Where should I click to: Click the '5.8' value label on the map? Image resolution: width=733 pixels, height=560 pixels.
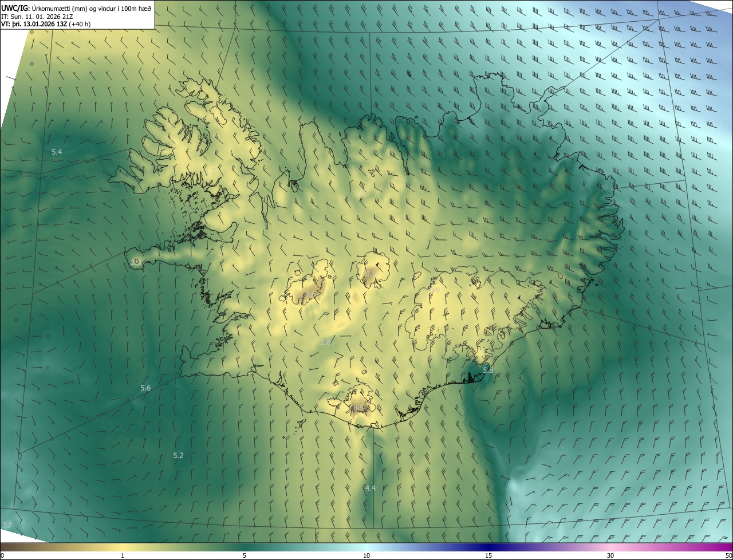[x=488, y=370]
